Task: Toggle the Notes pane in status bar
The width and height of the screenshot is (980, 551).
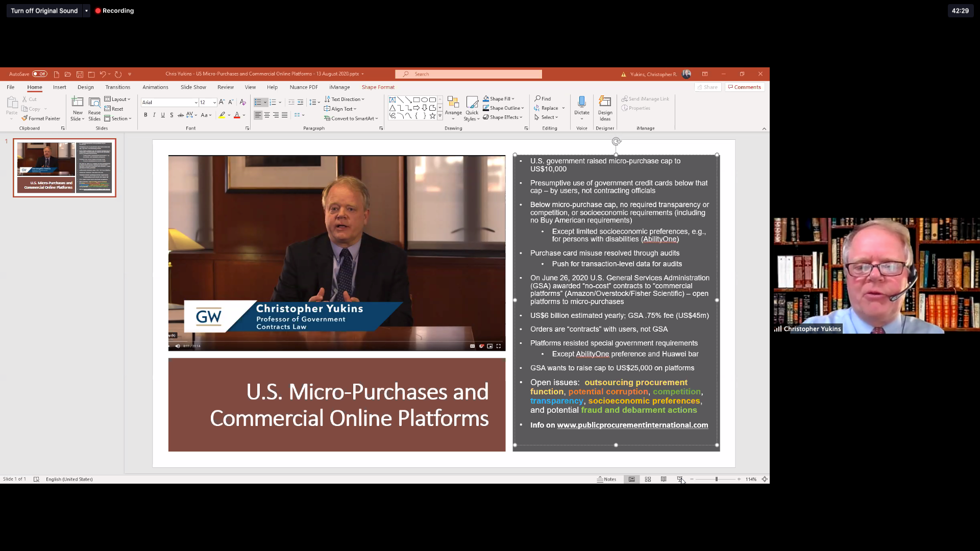Action: (606, 480)
